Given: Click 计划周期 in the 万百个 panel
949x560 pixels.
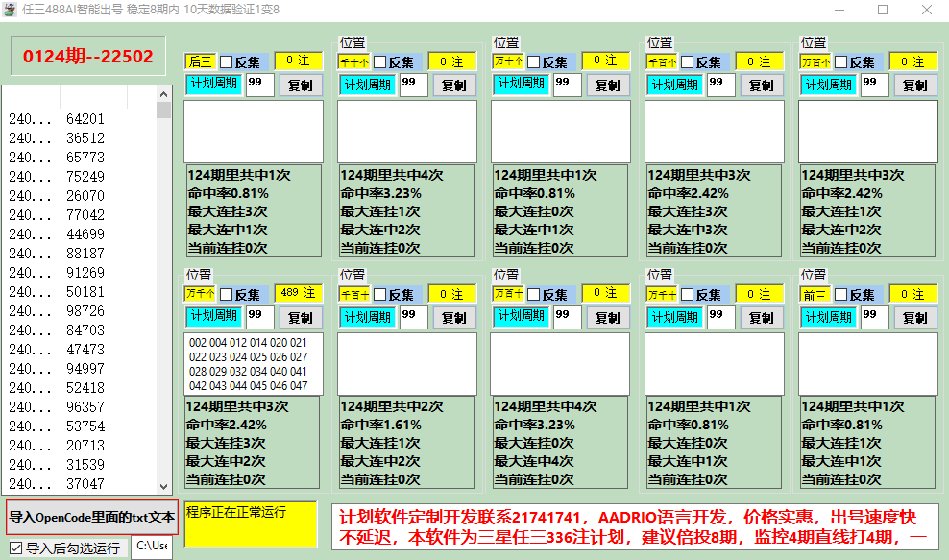Looking at the screenshot, I should point(829,85).
